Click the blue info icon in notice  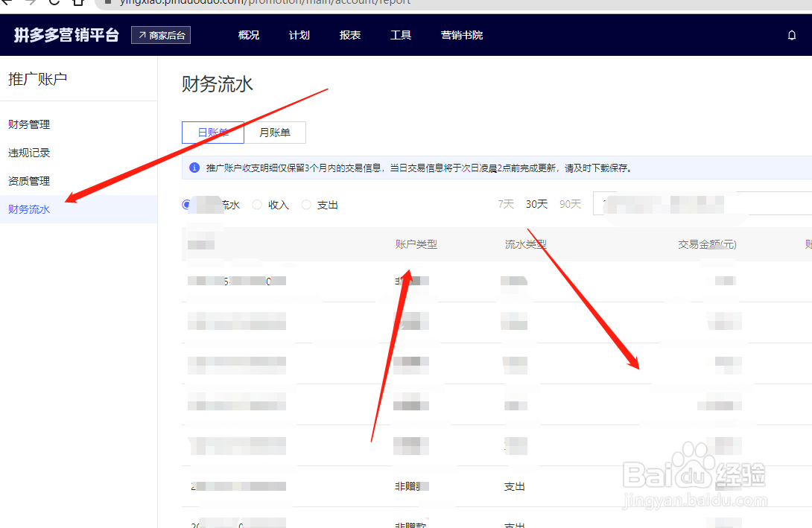[194, 168]
